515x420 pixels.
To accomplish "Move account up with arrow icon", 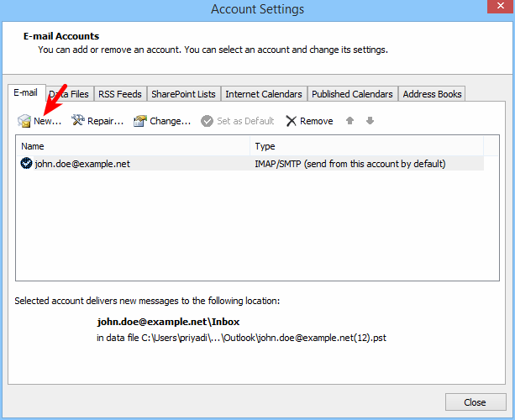I will [349, 120].
